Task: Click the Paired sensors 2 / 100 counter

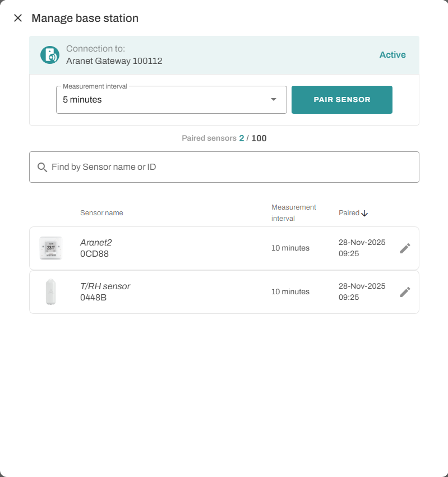Action: [224, 138]
